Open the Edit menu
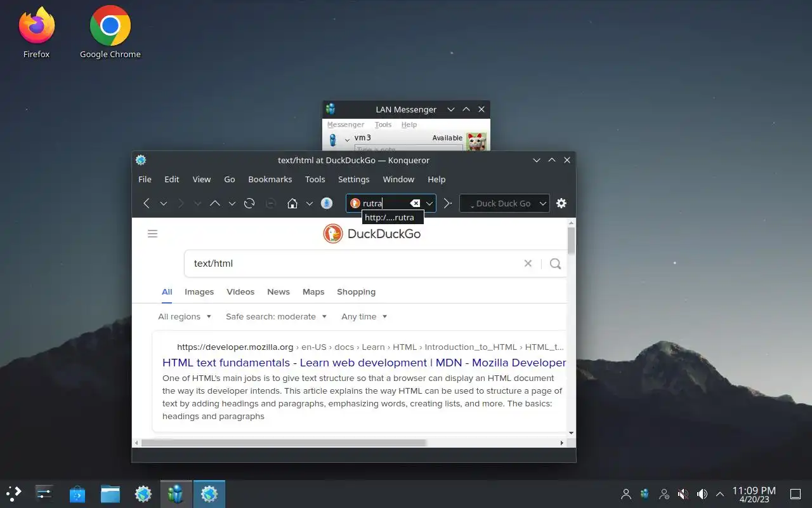 pyautogui.click(x=172, y=179)
